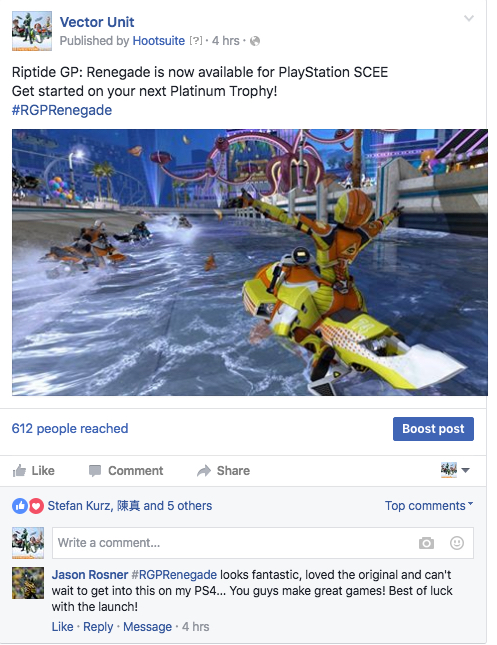Click Message under Jason Rosner's comment

pos(147,626)
